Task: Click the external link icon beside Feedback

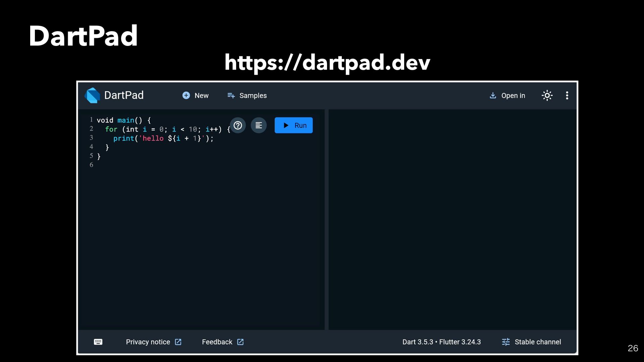Action: (240, 342)
